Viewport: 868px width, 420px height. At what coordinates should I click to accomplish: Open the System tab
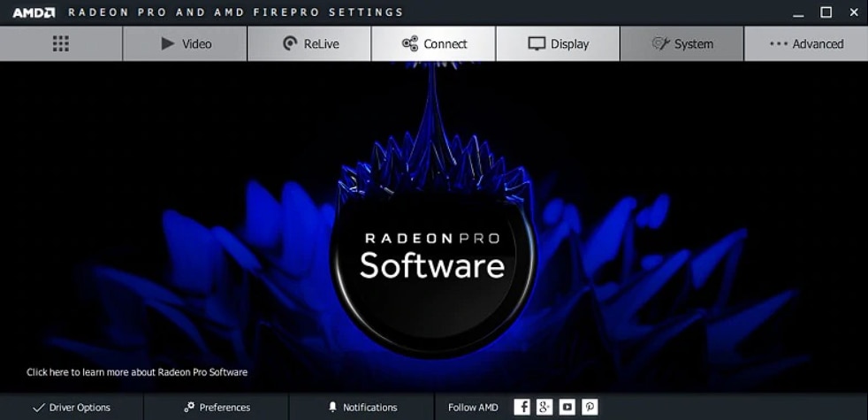point(682,44)
